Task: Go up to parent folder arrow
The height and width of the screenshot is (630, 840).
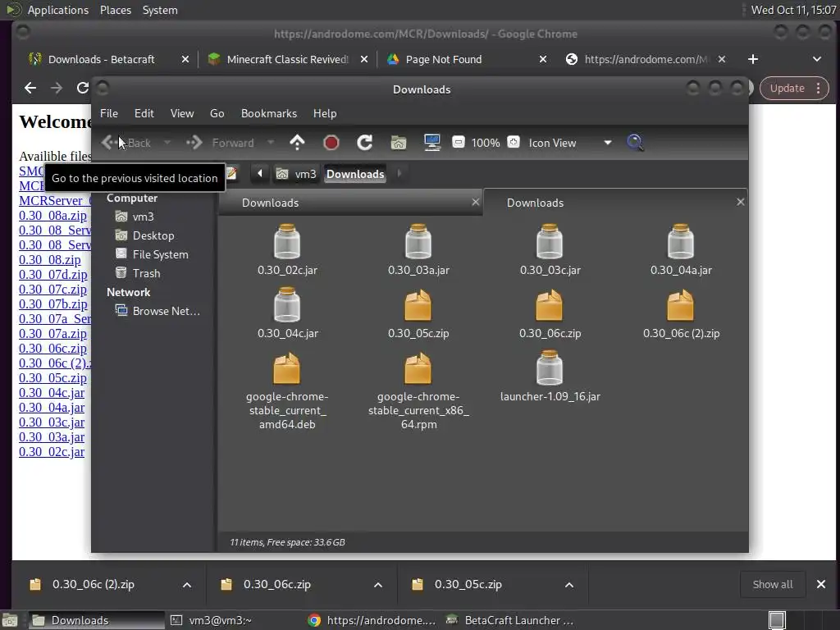Action: (x=297, y=143)
